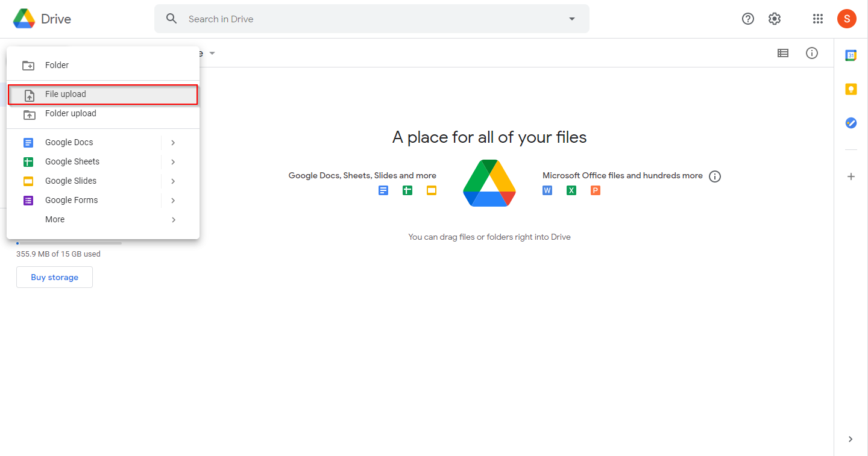Click 'A place for all of your files'
This screenshot has height=456, width=868.
(x=489, y=137)
